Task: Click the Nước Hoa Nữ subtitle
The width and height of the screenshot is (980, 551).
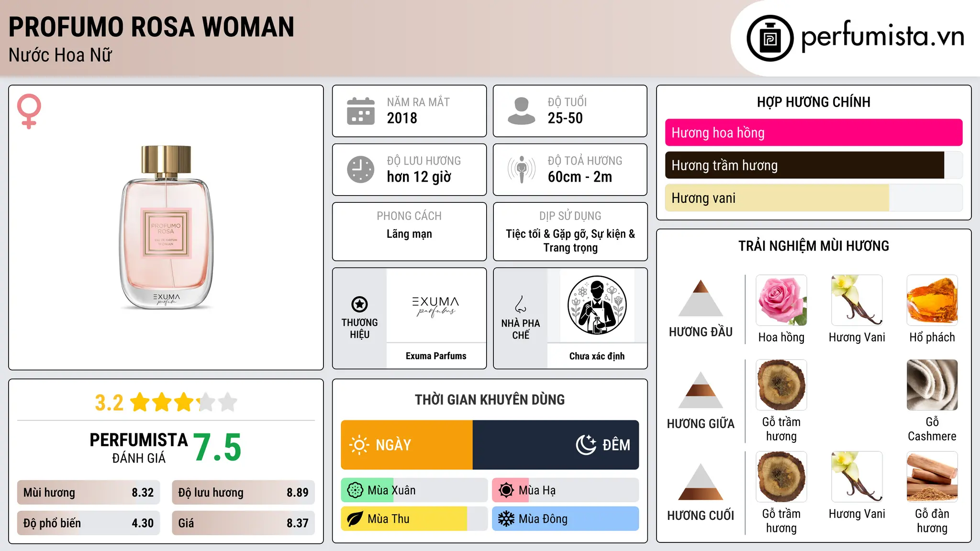Action: tap(60, 55)
